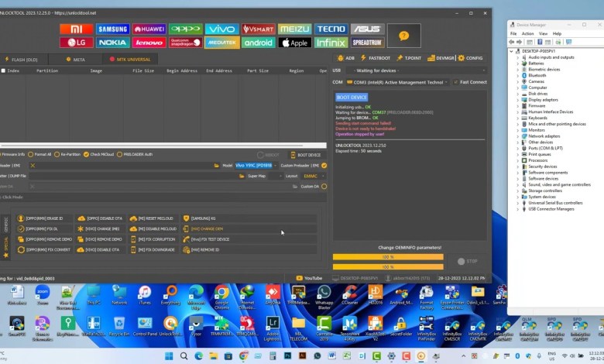Select the SPECIAL vertical side tab
Image resolution: width=604 pixels, height=364 pixels.
[5, 246]
